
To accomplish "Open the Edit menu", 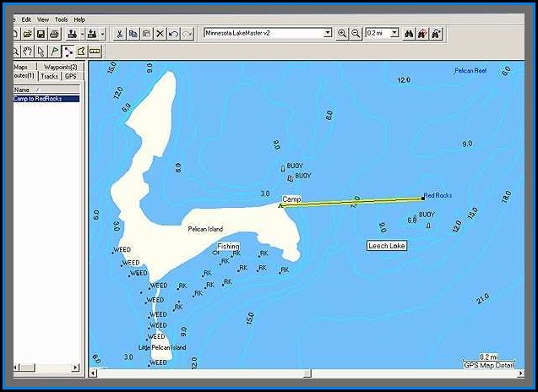I will (x=26, y=19).
